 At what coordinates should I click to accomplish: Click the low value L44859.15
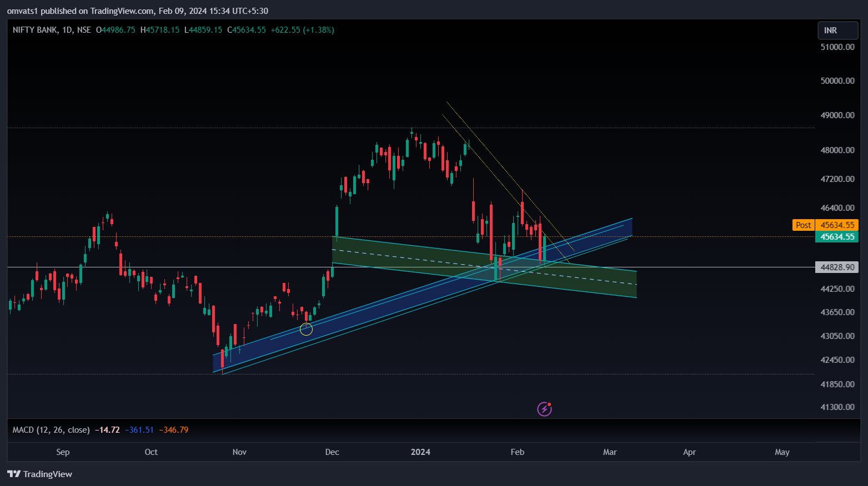point(203,30)
